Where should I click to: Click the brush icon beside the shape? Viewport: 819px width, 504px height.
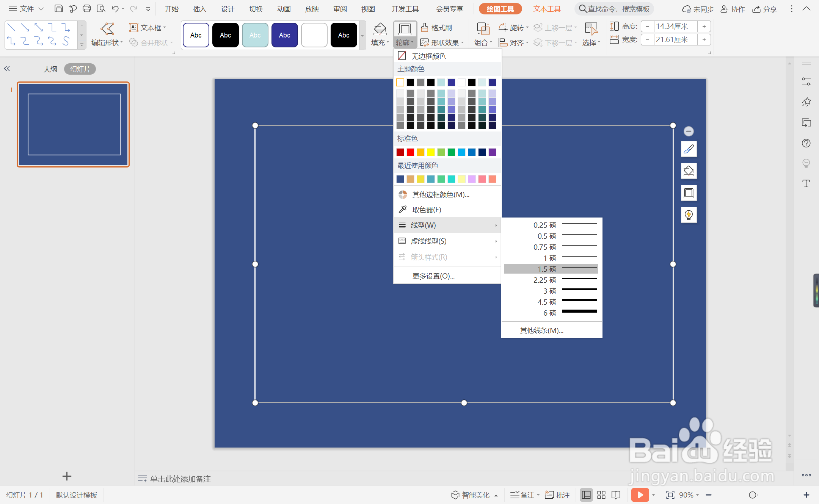(x=689, y=149)
